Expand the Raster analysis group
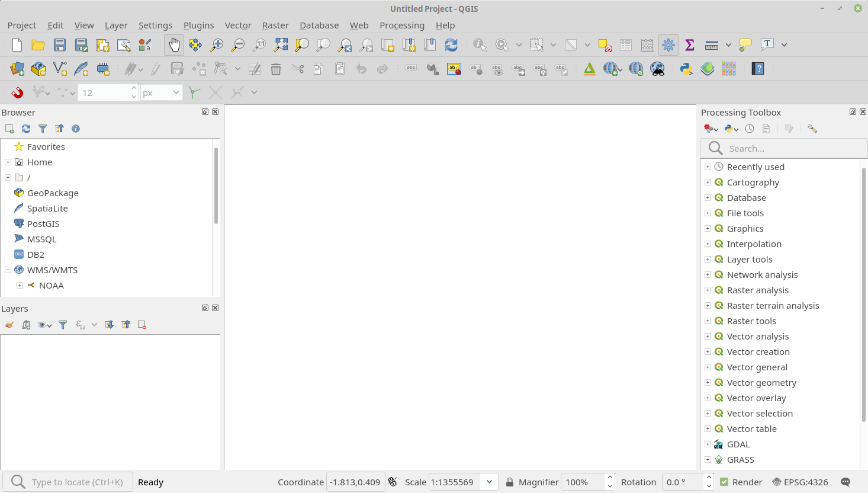Screen dimensions: 868x493 708,290
